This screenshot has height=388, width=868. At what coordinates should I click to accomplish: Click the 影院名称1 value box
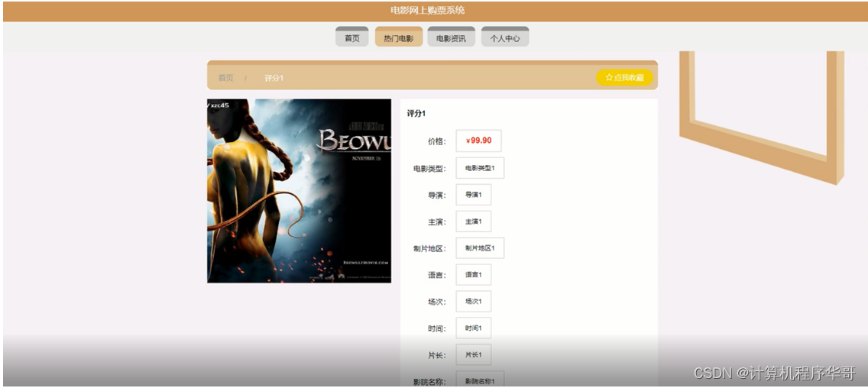pos(480,380)
